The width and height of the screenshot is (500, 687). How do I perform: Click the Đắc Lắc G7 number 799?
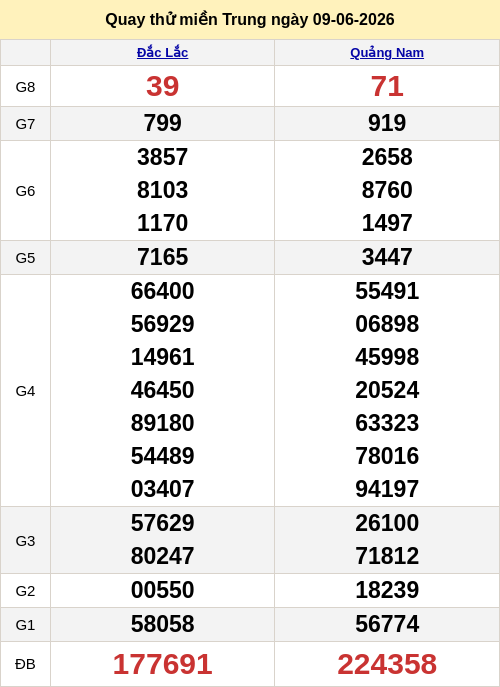click(x=162, y=123)
